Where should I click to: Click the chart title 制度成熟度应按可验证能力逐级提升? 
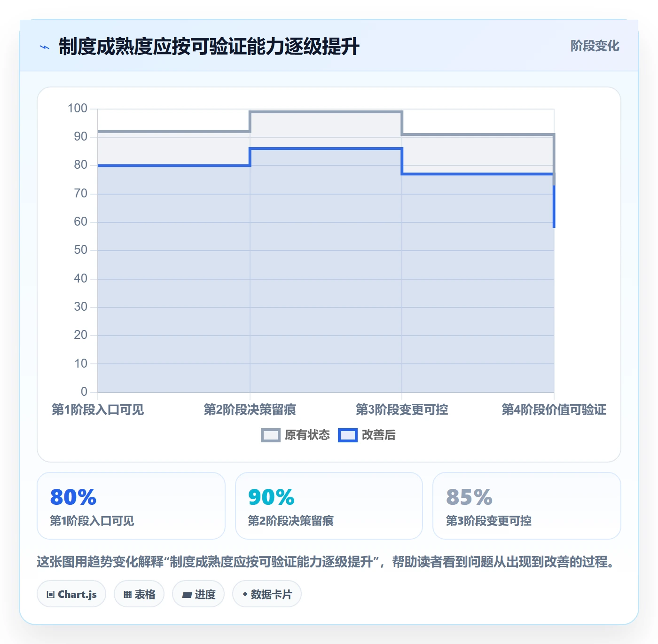(x=209, y=47)
